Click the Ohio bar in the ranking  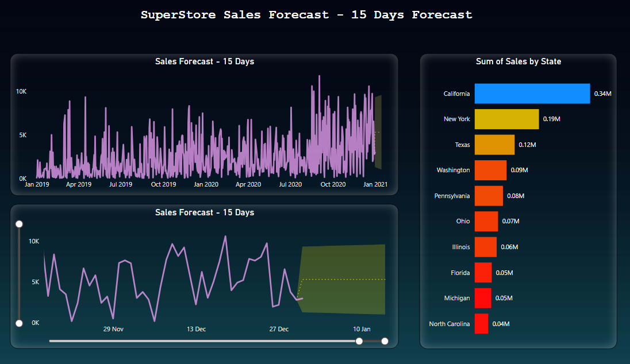tap(486, 221)
